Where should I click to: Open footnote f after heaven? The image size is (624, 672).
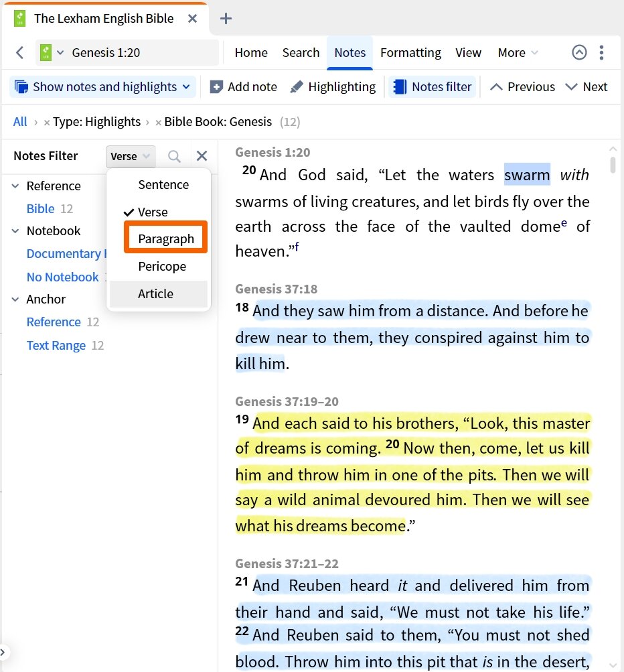point(297,247)
